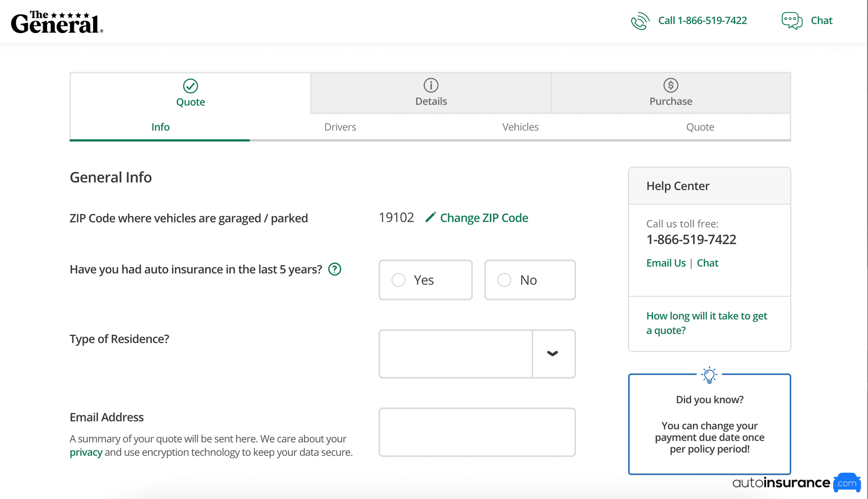Click the Quote checkmark icon
Viewport: 868px width, 499px height.
point(190,86)
